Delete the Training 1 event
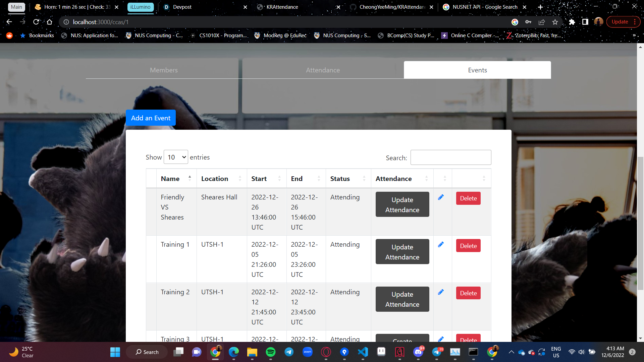The image size is (644, 362). [x=468, y=246]
